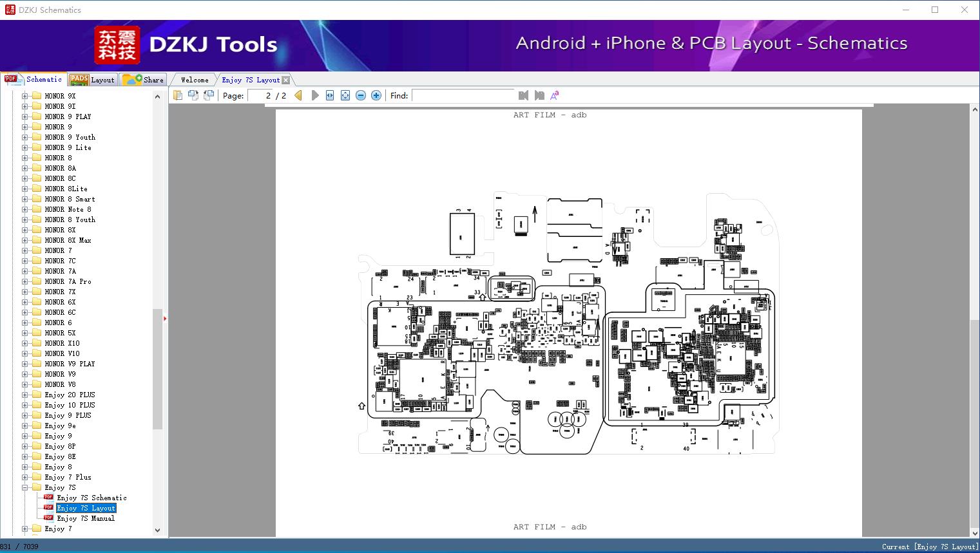Select the HONOR Note 8 folder

68,209
